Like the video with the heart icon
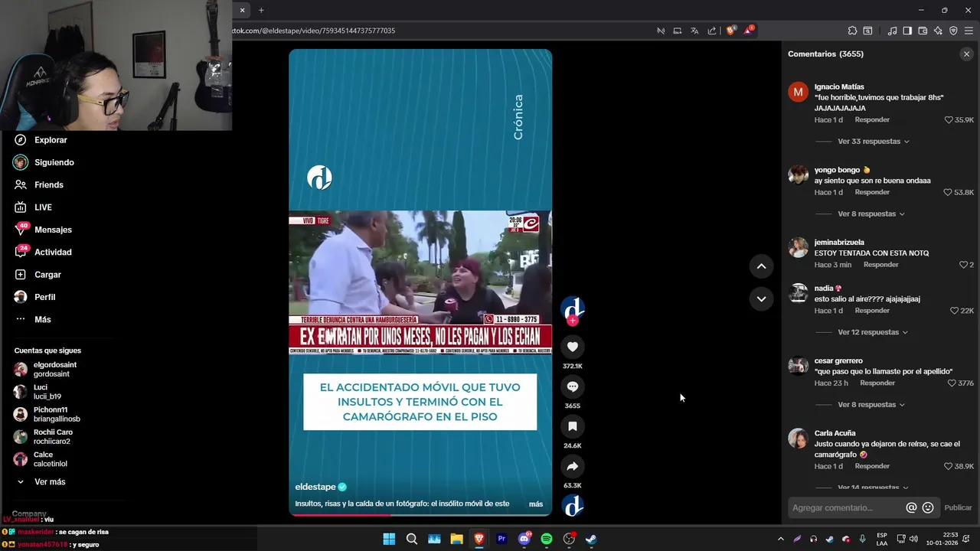The width and height of the screenshot is (980, 551). point(573,347)
